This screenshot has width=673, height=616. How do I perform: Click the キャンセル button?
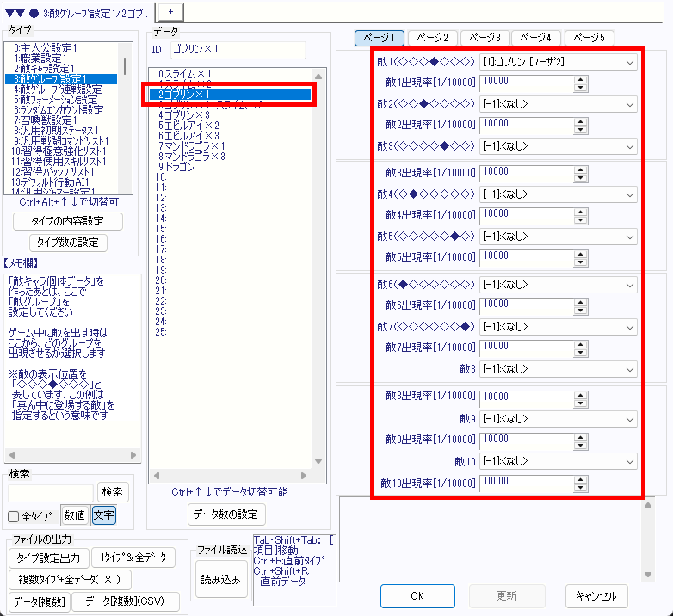tap(596, 595)
